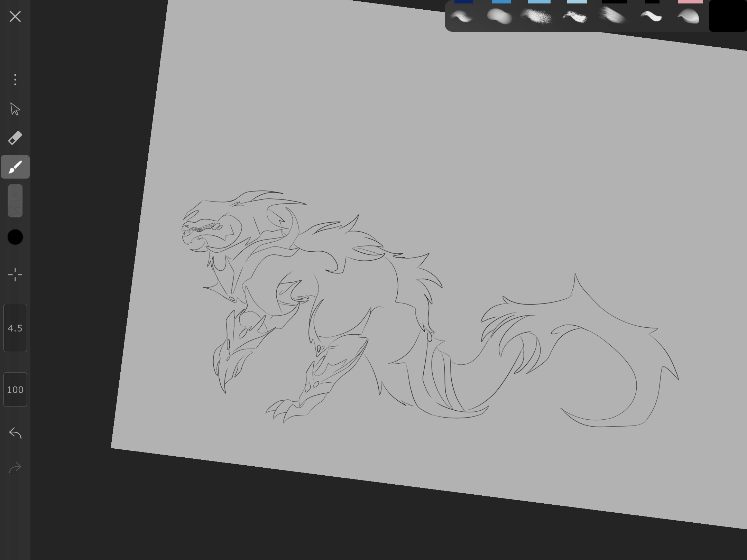Pick the last teardrop brush preset
Image resolution: width=747 pixels, height=560 pixels.
pyautogui.click(x=688, y=17)
